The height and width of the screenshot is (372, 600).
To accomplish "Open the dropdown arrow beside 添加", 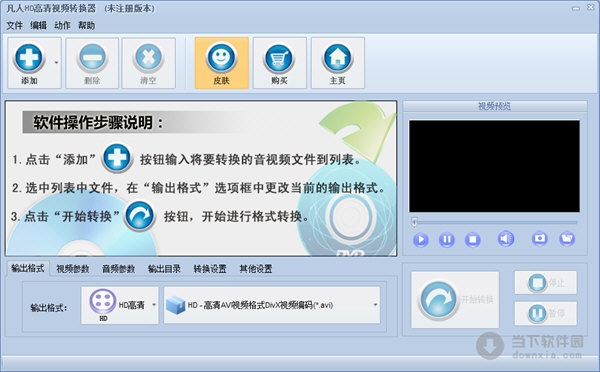I will click(56, 63).
